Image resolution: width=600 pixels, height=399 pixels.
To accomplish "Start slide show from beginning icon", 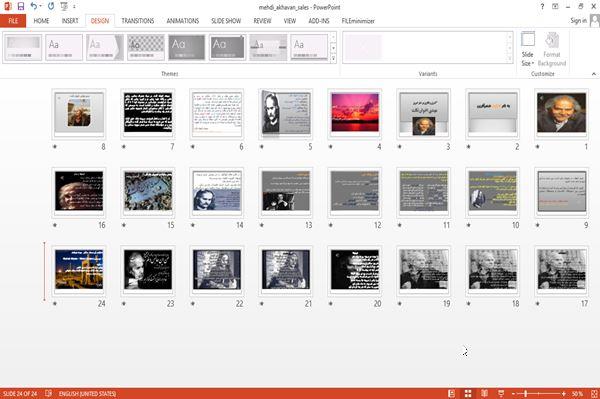I will point(64,6).
